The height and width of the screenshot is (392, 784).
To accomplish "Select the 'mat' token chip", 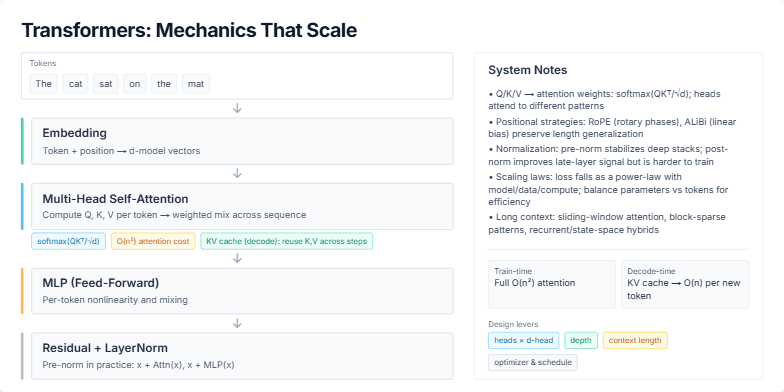I will tap(196, 84).
